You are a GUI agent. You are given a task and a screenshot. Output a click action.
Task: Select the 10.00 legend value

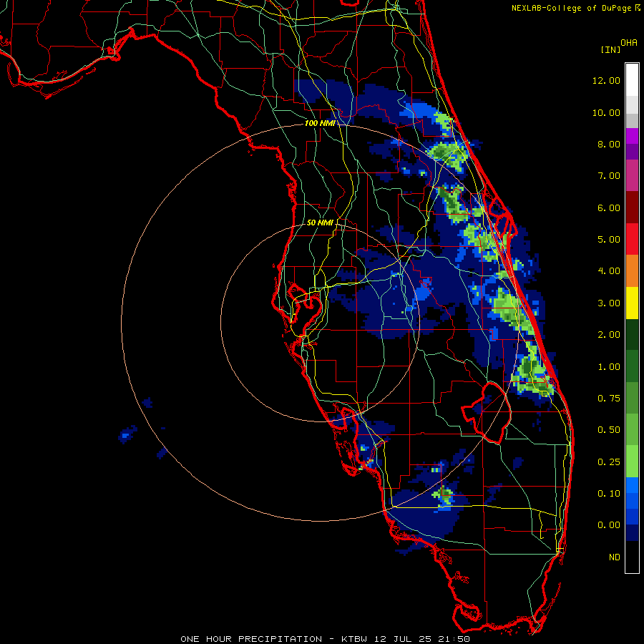pyautogui.click(x=606, y=112)
